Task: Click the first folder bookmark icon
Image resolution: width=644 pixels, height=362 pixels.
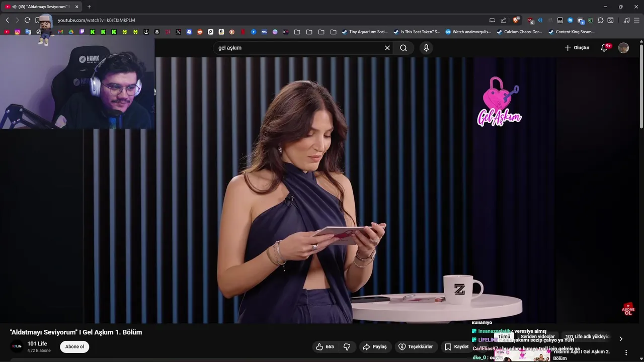Action: (x=297, y=32)
